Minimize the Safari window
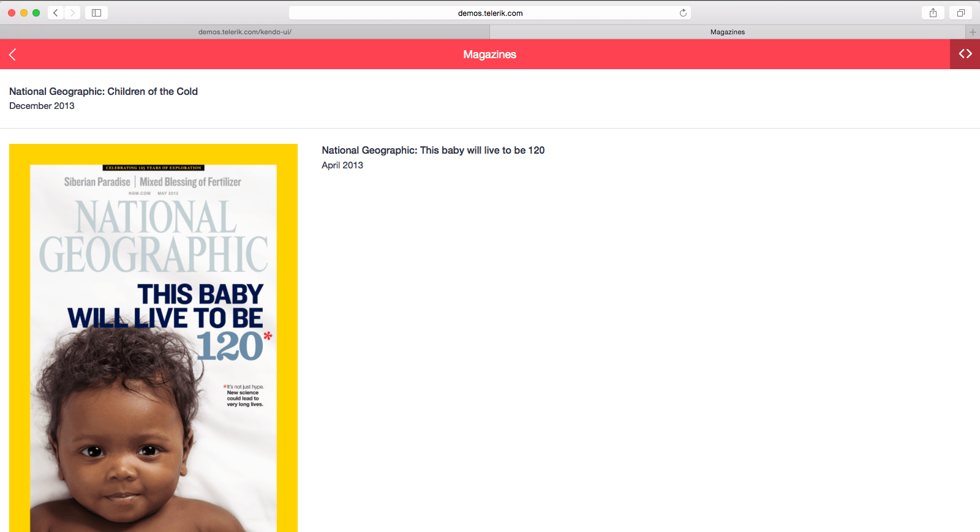The width and height of the screenshot is (980, 532). pos(24,13)
